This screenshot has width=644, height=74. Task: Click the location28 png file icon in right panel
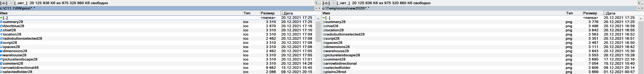coord(324,30)
